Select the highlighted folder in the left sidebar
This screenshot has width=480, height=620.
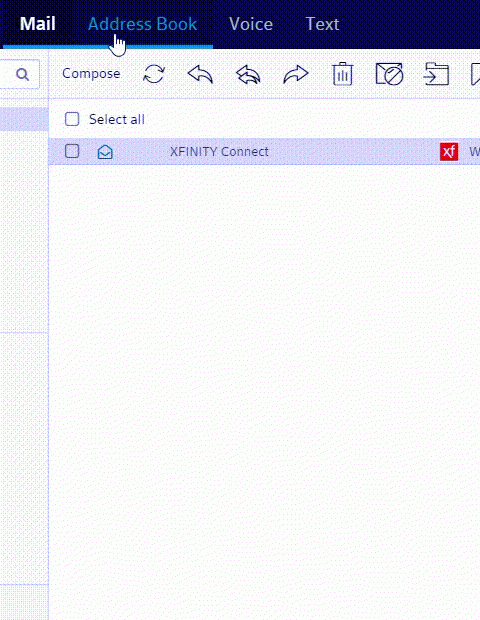[24, 119]
